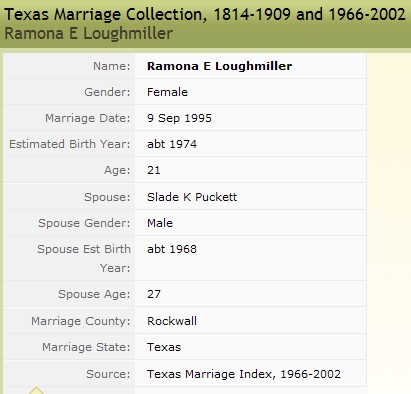Click the Marriage Date value 9 Sep 1995
The image size is (411, 394).
(179, 118)
